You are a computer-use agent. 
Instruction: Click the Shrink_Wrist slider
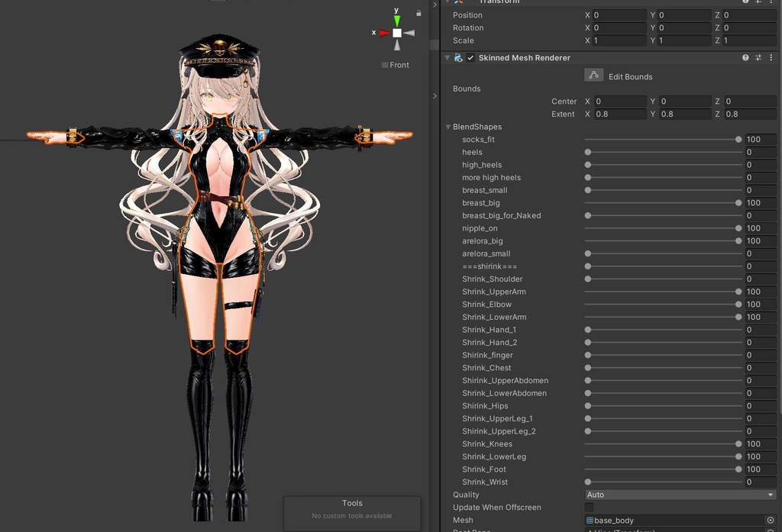[664, 482]
